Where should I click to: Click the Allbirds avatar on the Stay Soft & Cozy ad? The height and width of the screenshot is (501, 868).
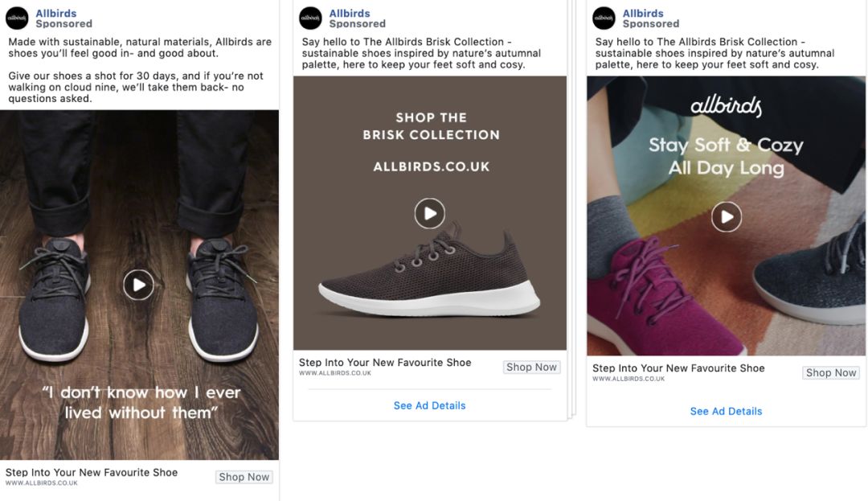tap(604, 18)
